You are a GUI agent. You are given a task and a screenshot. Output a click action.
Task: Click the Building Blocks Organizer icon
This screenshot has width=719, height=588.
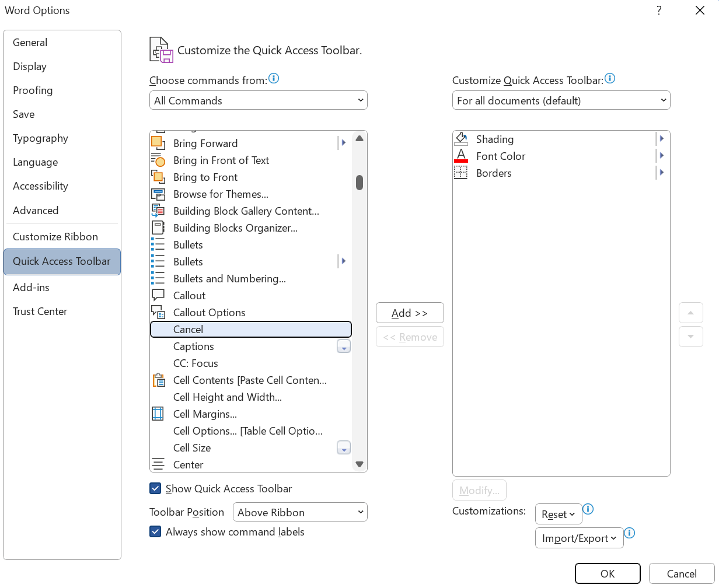click(x=158, y=228)
